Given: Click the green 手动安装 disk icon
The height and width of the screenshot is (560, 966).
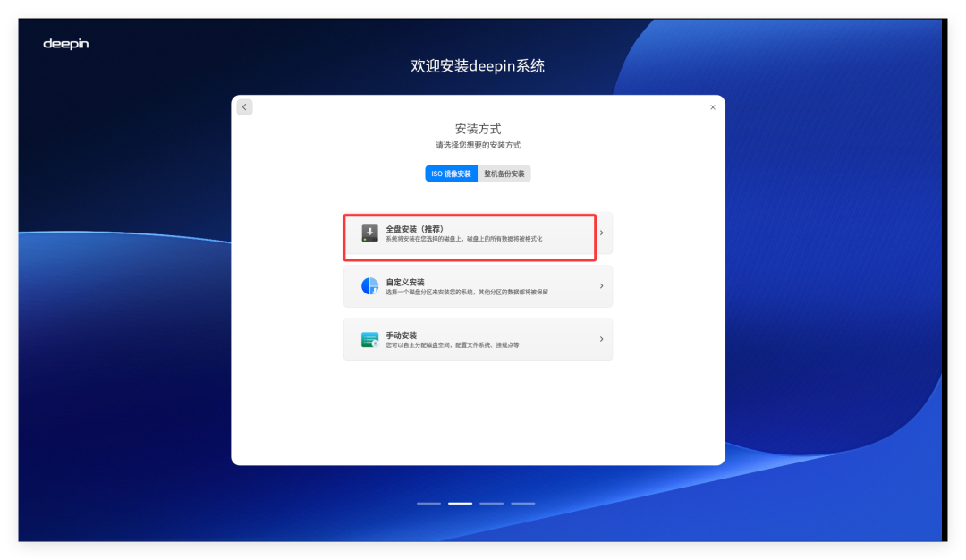Looking at the screenshot, I should [369, 339].
